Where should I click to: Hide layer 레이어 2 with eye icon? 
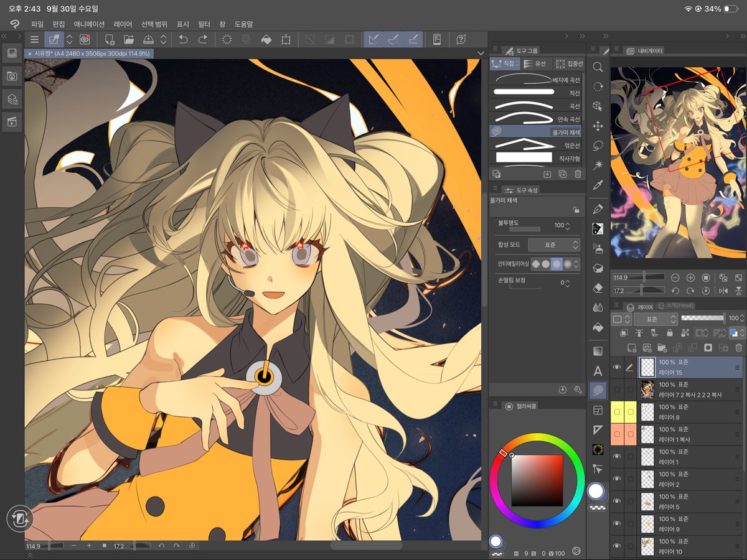[617, 479]
